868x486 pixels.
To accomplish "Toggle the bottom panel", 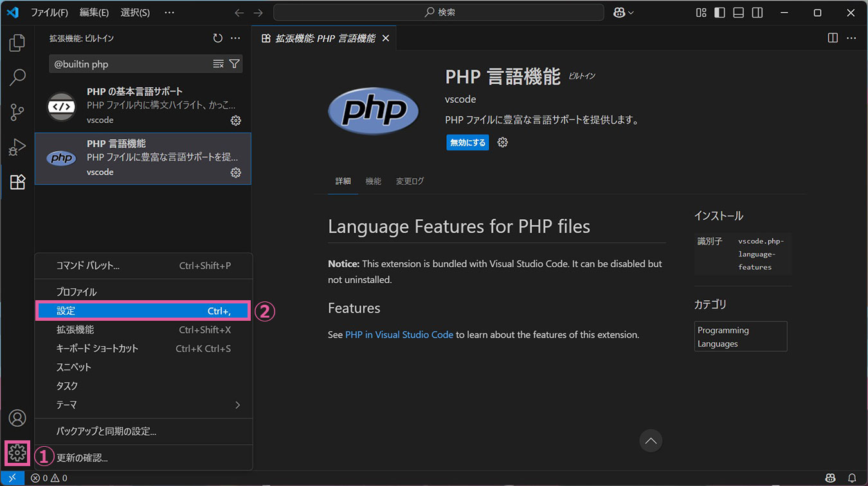I will click(x=739, y=13).
